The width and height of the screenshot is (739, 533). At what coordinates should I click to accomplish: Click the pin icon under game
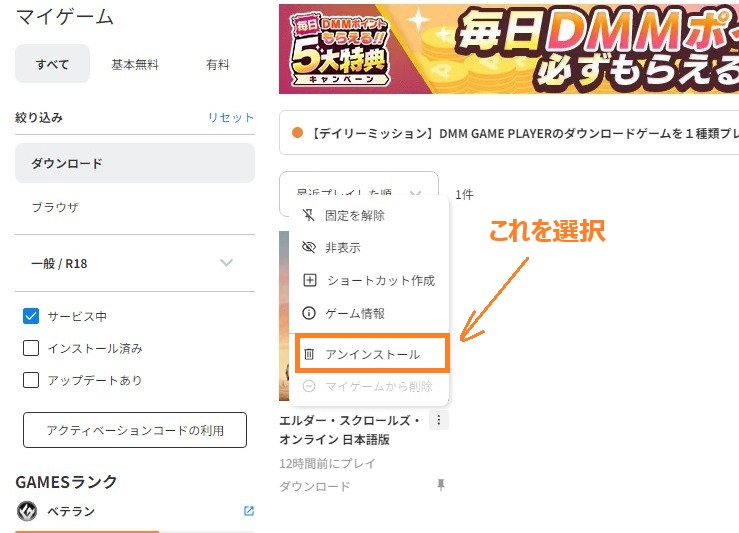[441, 484]
